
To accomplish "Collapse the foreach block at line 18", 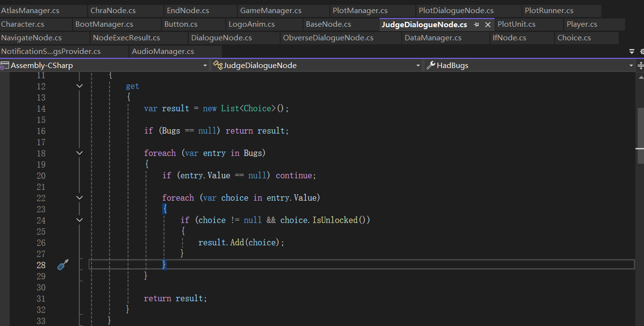I will coord(80,153).
